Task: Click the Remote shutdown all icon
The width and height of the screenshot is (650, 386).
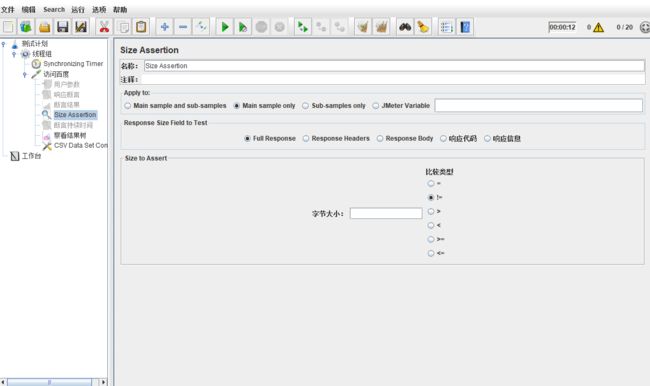Action: (x=340, y=27)
